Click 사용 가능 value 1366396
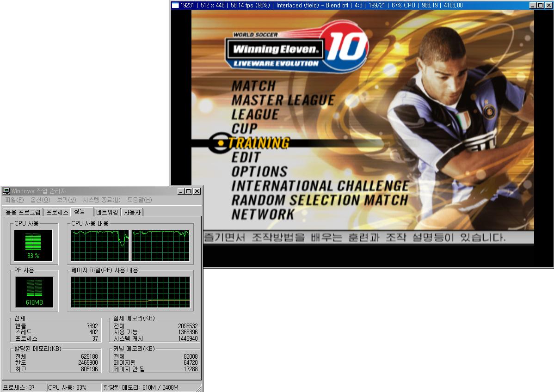Screen dimensions: 554x392 [x=188, y=332]
